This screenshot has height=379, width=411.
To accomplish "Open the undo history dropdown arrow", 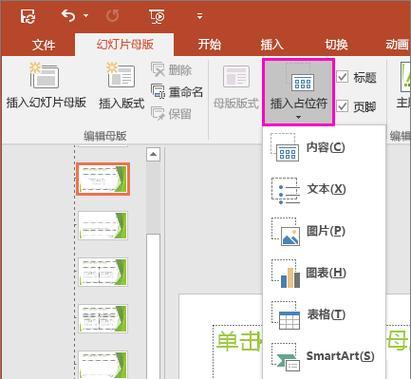I will click(x=86, y=16).
